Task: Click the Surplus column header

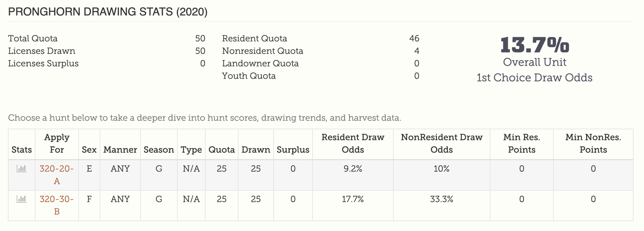Action: click(293, 150)
